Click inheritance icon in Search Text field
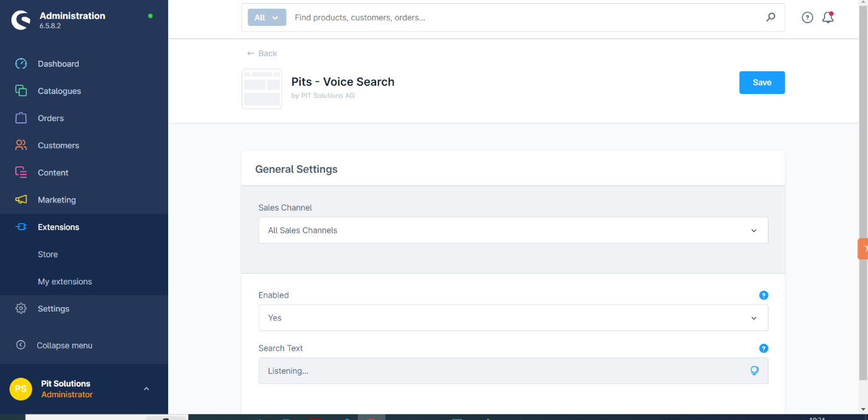 pos(754,371)
